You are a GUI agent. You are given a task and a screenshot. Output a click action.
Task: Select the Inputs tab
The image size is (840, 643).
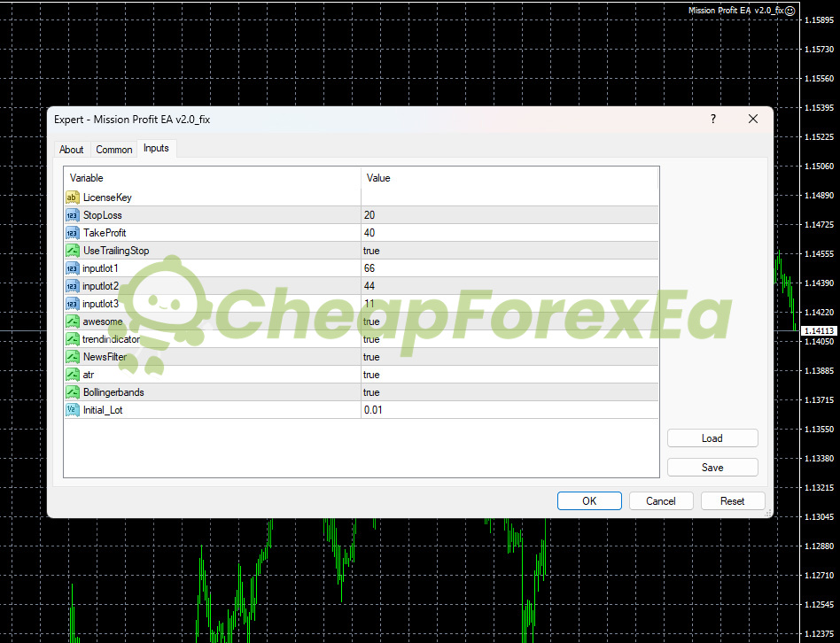(x=157, y=148)
